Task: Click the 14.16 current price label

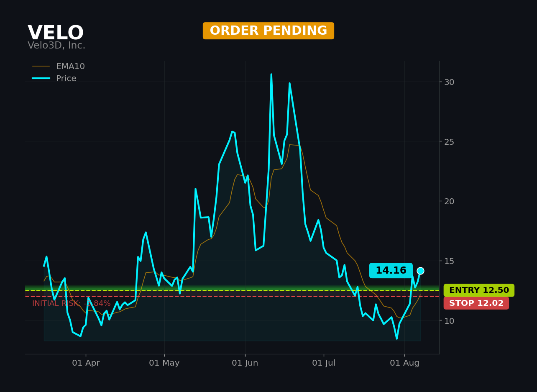Action: 391,271
